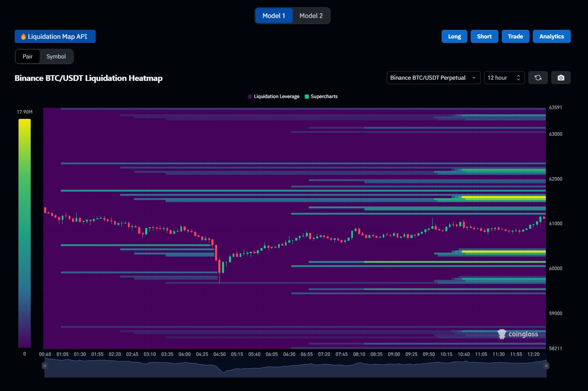Click the 04:50 time axis label

220,354
